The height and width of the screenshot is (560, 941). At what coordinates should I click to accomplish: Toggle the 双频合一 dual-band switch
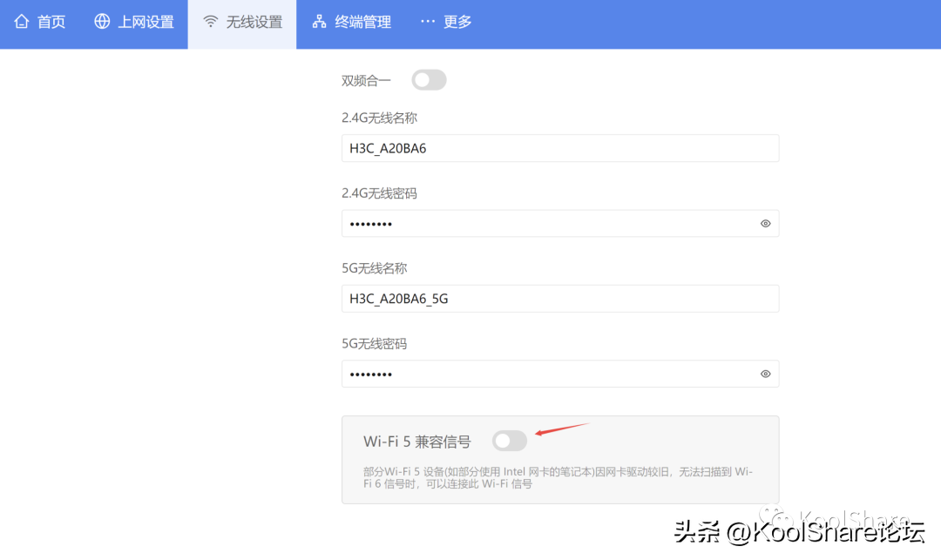pyautogui.click(x=429, y=80)
